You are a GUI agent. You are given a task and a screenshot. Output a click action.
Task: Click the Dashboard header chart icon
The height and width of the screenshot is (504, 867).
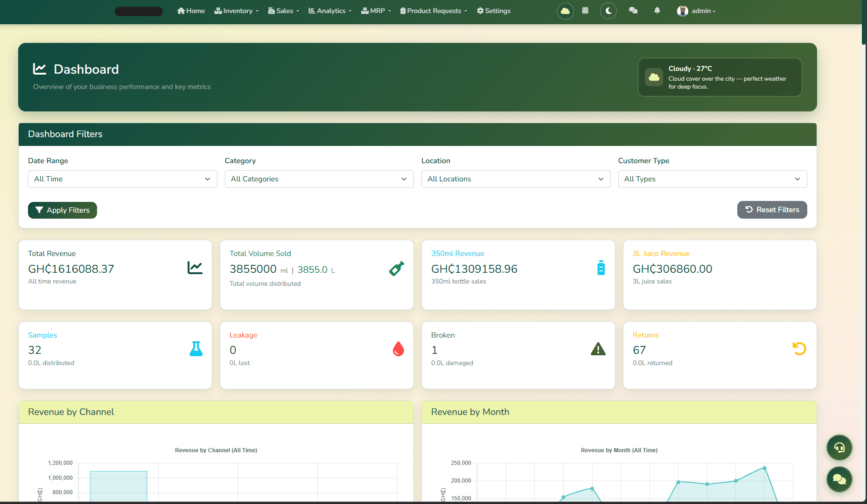(x=40, y=69)
